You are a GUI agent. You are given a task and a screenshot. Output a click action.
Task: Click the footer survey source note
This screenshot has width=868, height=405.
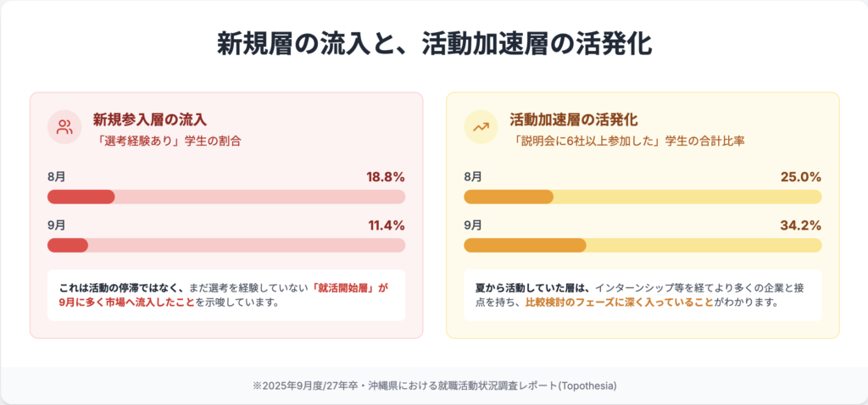click(x=433, y=386)
